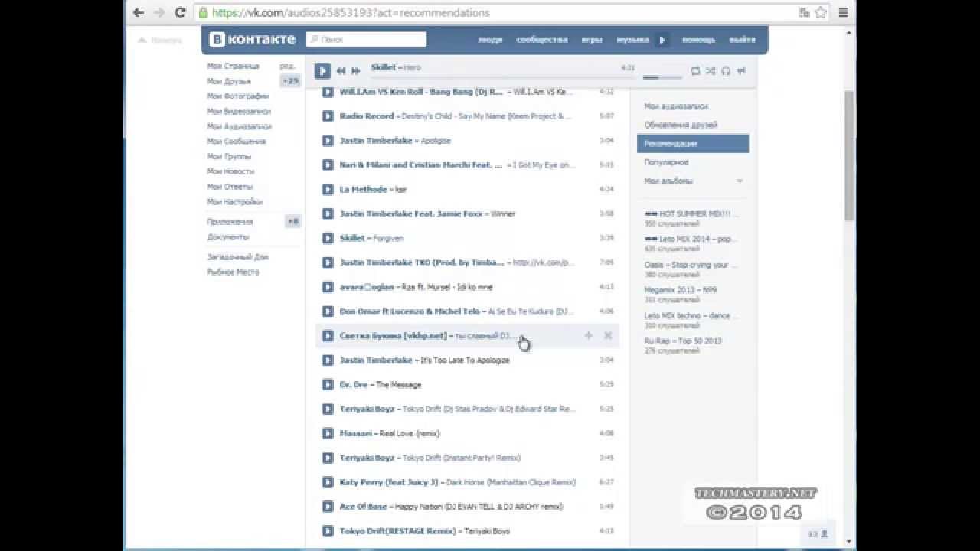
Task: Add Светка Букина track with plus icon
Action: (589, 335)
